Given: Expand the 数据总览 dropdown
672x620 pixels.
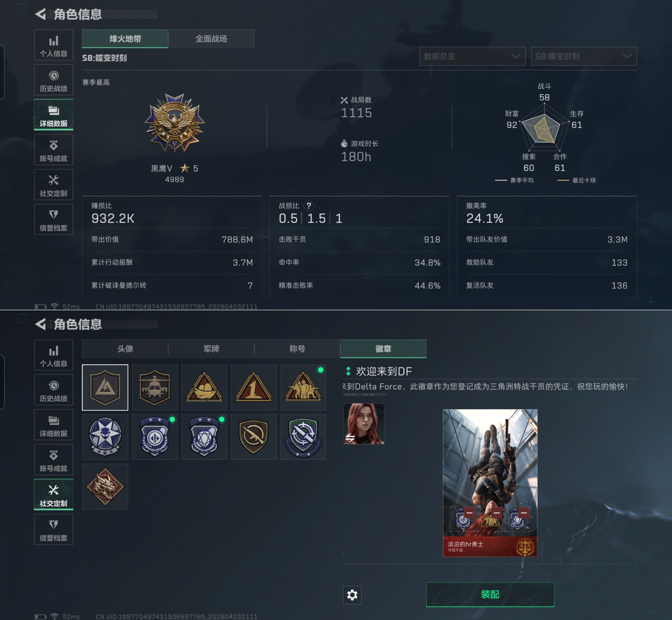Looking at the screenshot, I should 472,56.
